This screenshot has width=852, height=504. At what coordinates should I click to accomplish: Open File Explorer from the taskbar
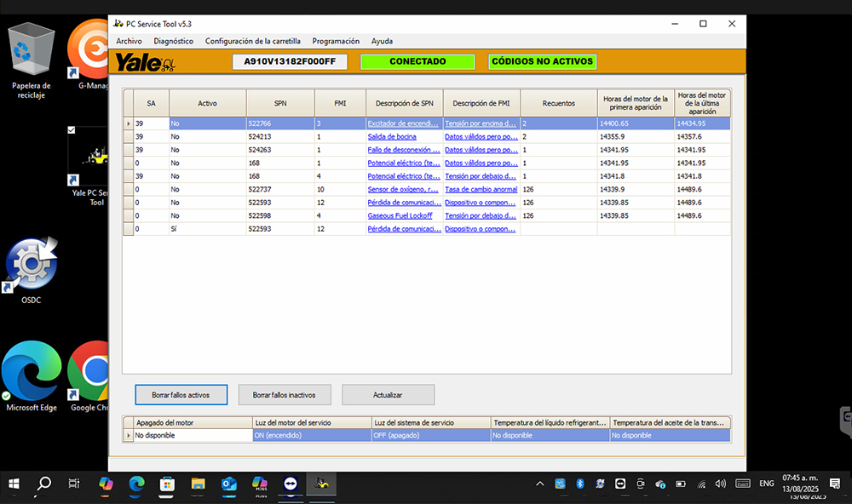198,484
